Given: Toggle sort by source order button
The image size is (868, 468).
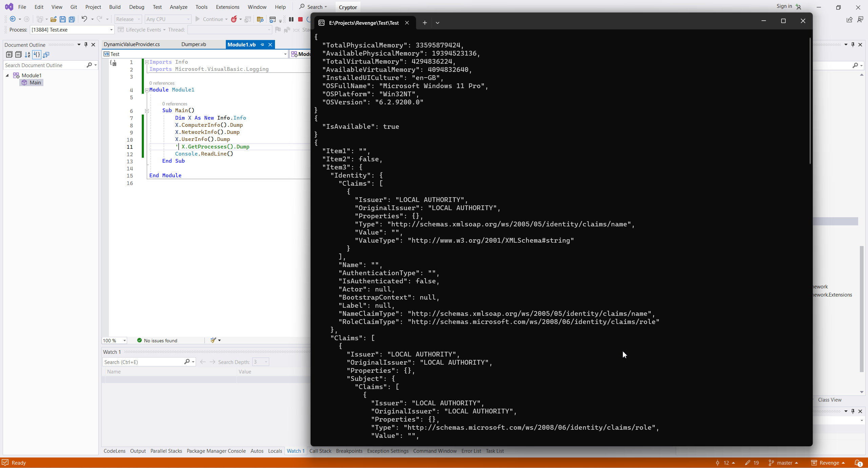Looking at the screenshot, I should (37, 55).
